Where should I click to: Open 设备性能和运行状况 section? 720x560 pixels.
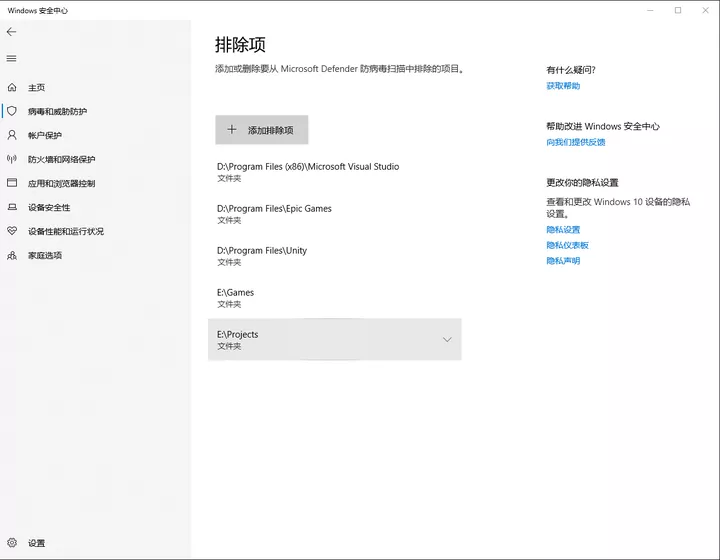pos(66,231)
